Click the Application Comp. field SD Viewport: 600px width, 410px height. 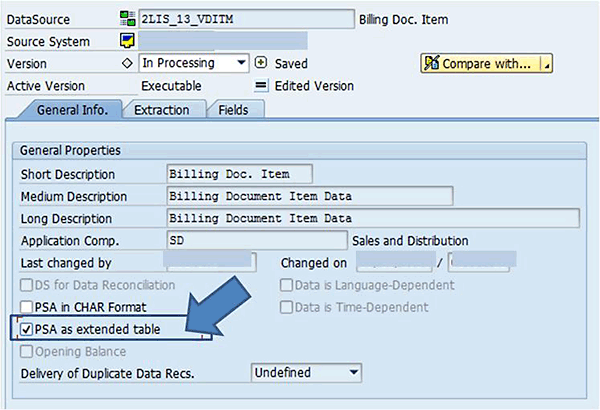coord(257,240)
